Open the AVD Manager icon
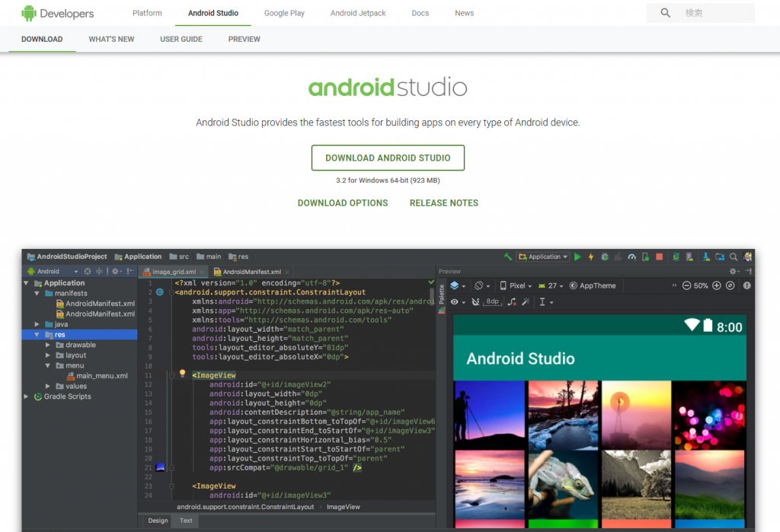 (x=689, y=256)
